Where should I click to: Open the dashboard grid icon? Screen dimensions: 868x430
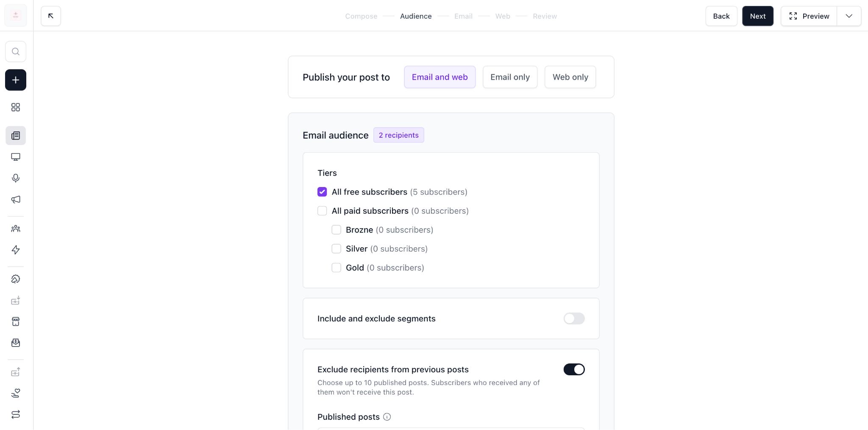[x=16, y=107]
